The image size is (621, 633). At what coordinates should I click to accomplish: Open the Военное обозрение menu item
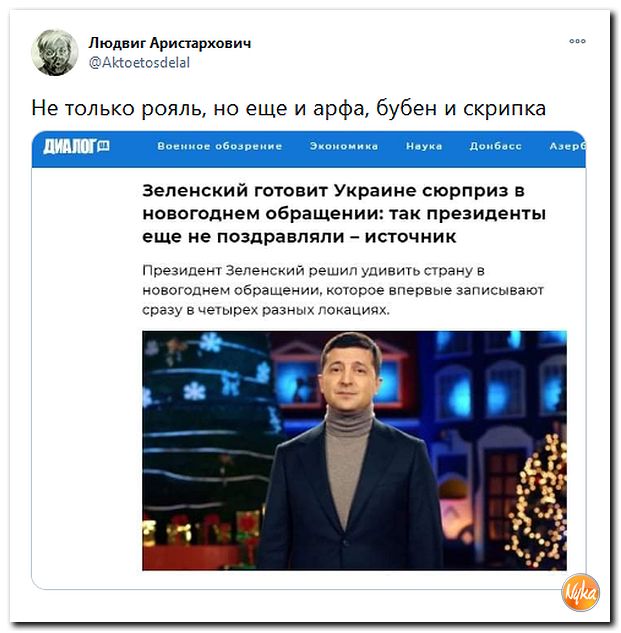(x=220, y=146)
